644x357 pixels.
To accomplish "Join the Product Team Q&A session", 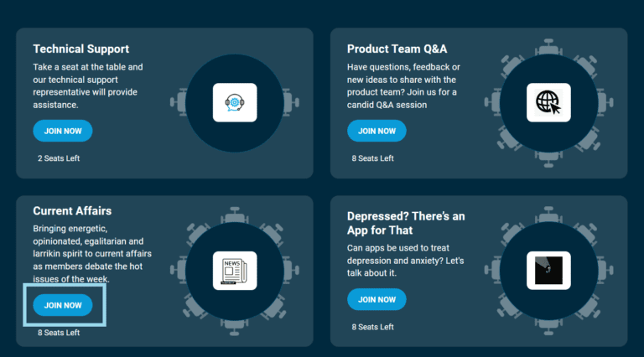I will pos(377,131).
